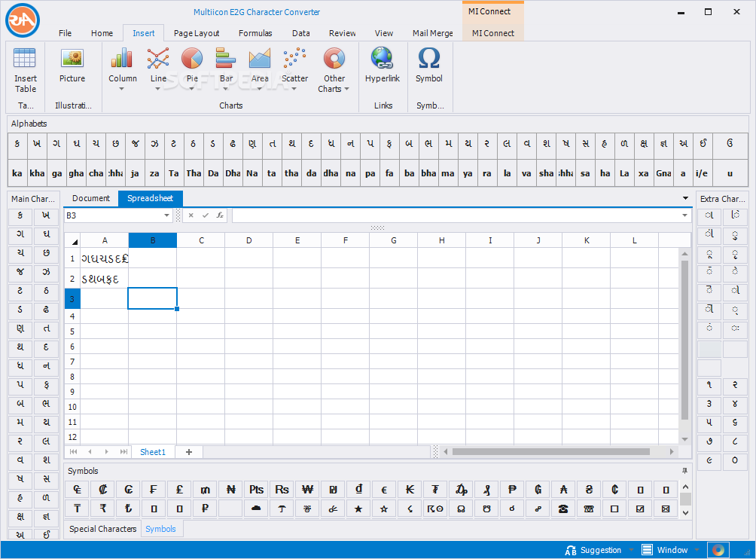Screen dimensions: 756x559
Task: Click the formula cancel X icon
Action: pyautogui.click(x=191, y=215)
